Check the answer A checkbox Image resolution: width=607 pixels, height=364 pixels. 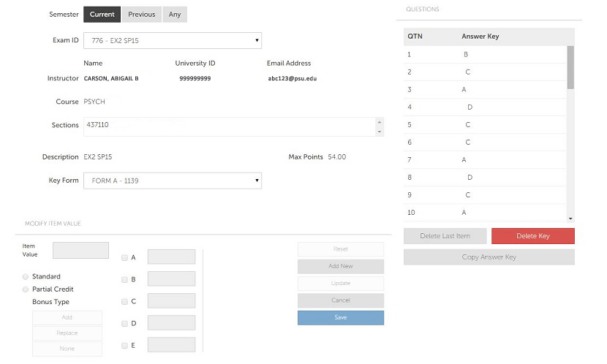tap(124, 257)
